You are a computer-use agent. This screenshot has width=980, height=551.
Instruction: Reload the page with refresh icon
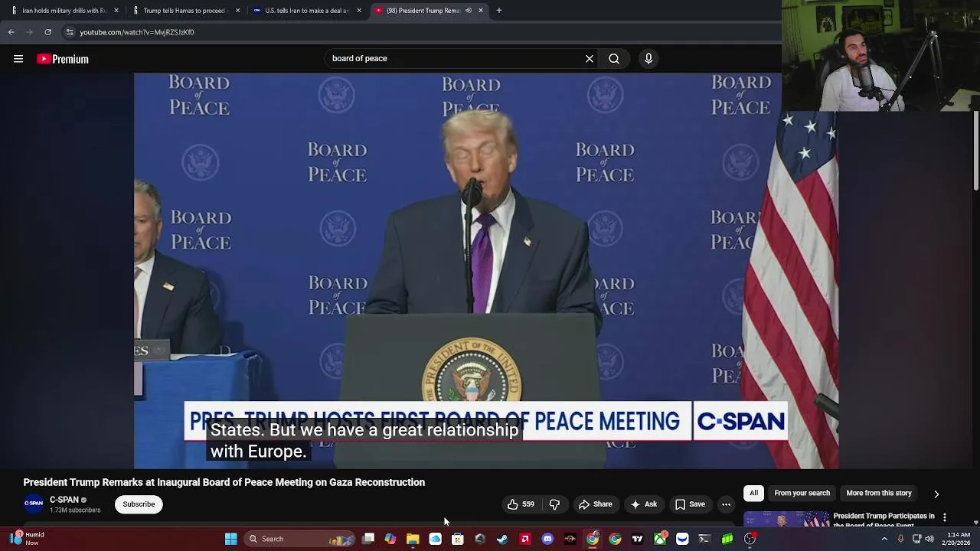(47, 32)
